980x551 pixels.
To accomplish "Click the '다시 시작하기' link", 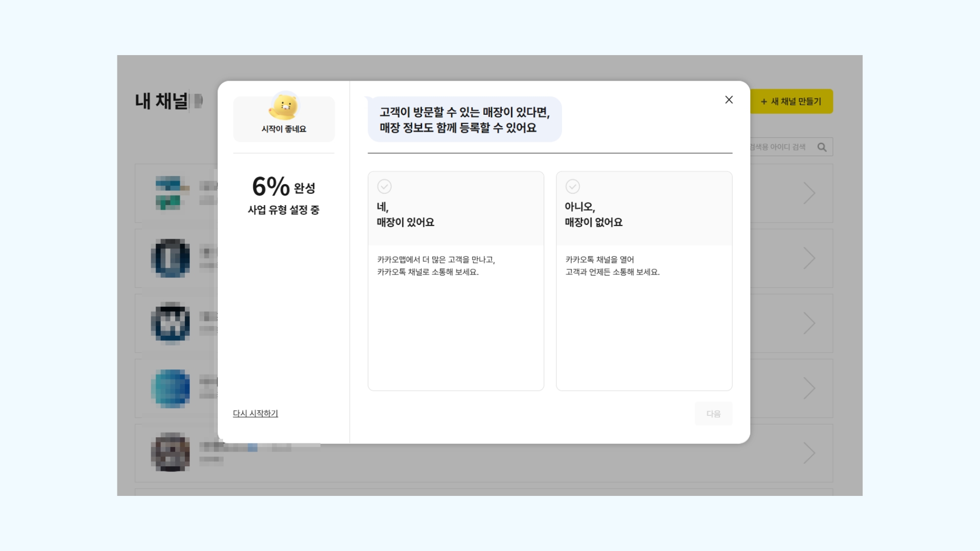I will click(x=255, y=413).
